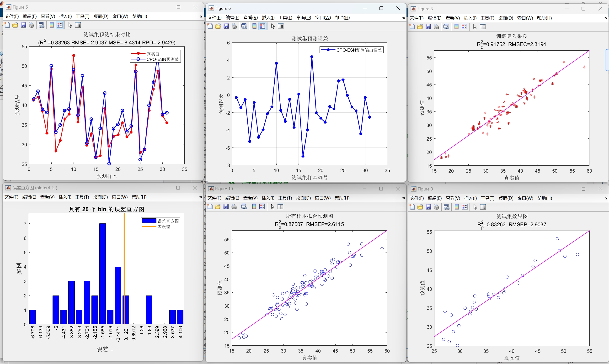Image resolution: width=609 pixels, height=364 pixels.
Task: Open Property Inspector in Figure 9 toolbar
Action: (483, 207)
